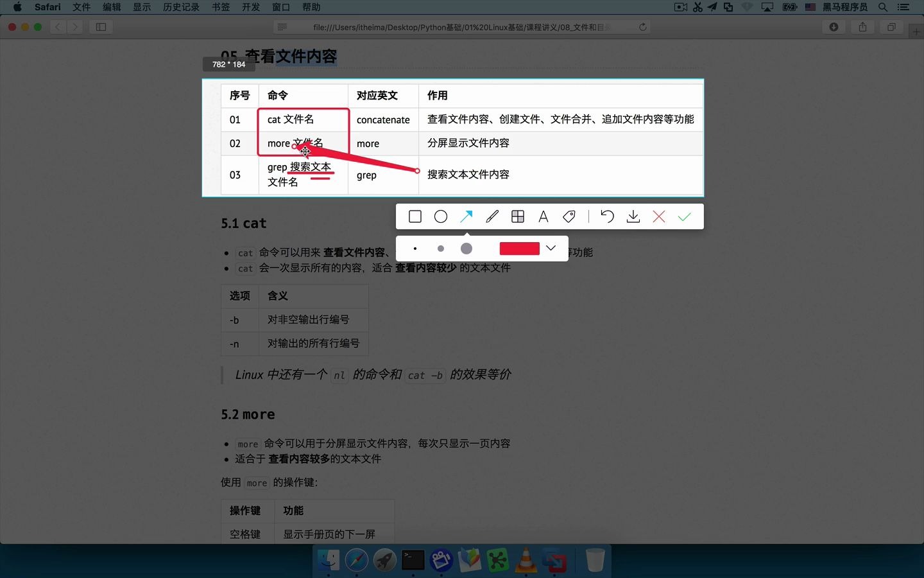This screenshot has height=578, width=924.
Task: Select the medium line thickness
Action: tap(441, 249)
